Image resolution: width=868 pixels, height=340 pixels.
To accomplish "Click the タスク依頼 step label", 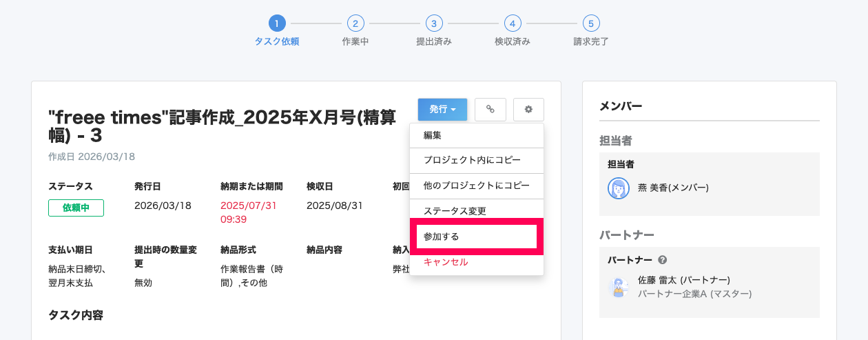I will click(x=276, y=41).
